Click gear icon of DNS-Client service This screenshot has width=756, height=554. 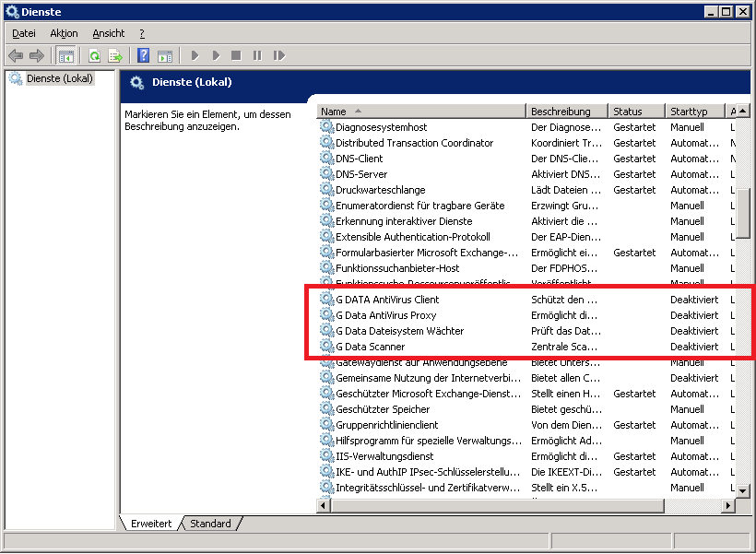point(327,159)
